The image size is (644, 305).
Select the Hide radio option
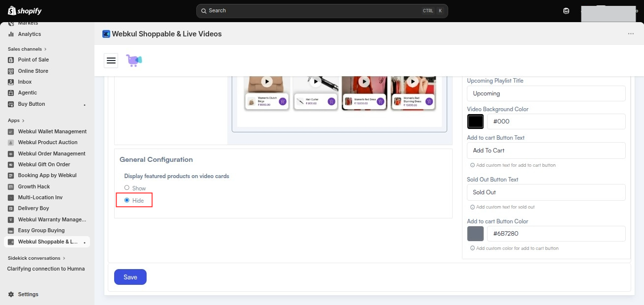tap(127, 200)
